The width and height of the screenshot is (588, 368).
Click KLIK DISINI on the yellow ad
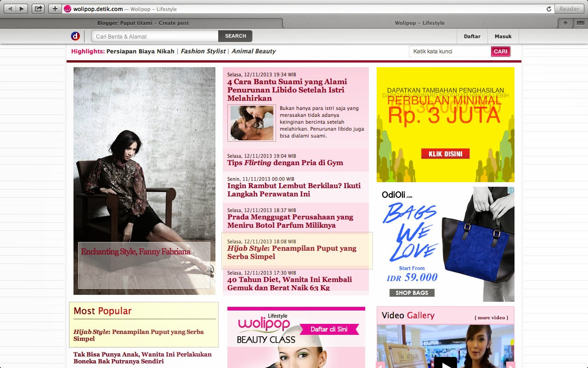[445, 154]
